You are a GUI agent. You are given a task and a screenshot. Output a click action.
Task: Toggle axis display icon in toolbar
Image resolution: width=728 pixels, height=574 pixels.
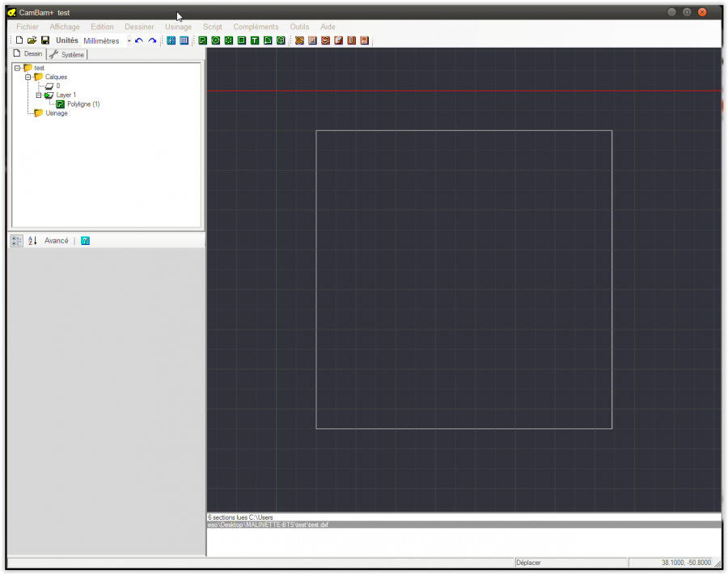pyautogui.click(x=171, y=40)
